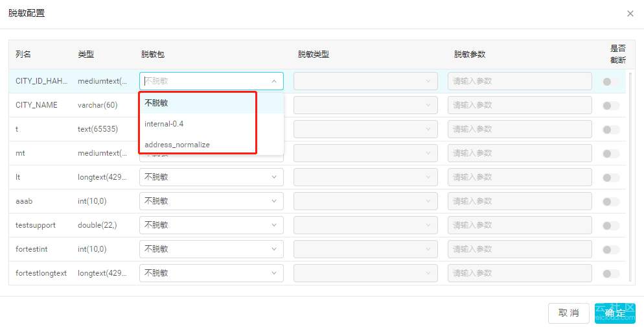Select the CITY_NAME column name cell
The image size is (644, 327).
(x=36, y=105)
